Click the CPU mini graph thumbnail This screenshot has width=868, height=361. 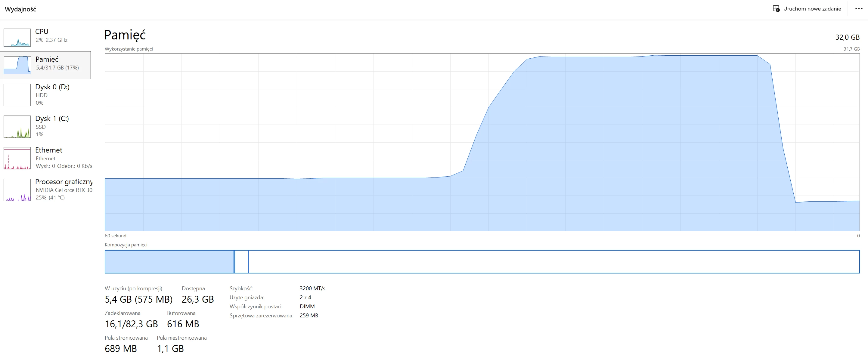tap(17, 37)
